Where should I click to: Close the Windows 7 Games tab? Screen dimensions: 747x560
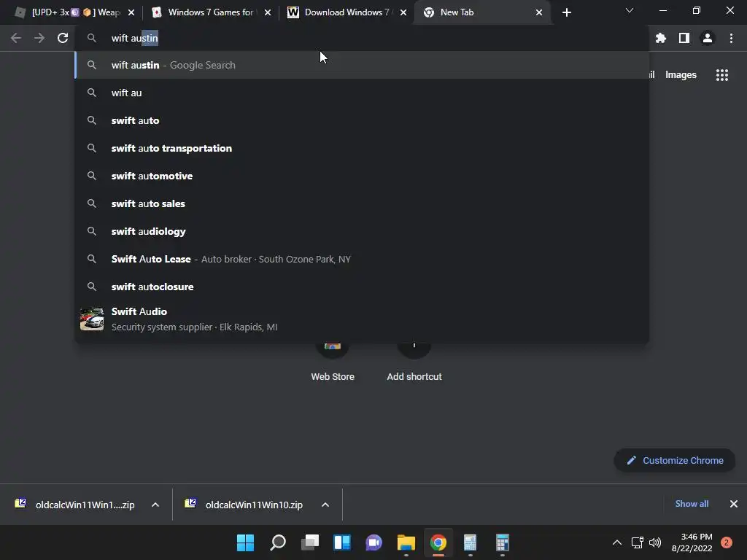[268, 12]
